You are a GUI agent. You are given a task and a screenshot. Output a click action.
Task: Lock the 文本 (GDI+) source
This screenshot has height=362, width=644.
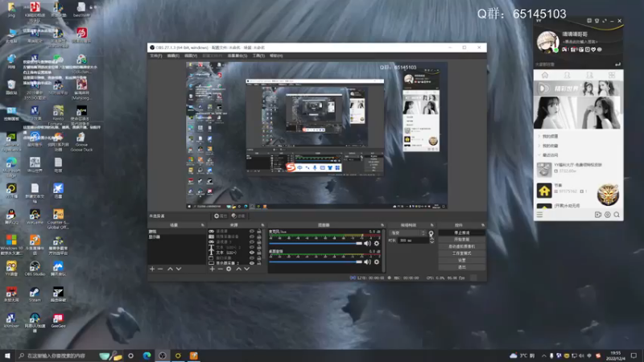tap(259, 253)
